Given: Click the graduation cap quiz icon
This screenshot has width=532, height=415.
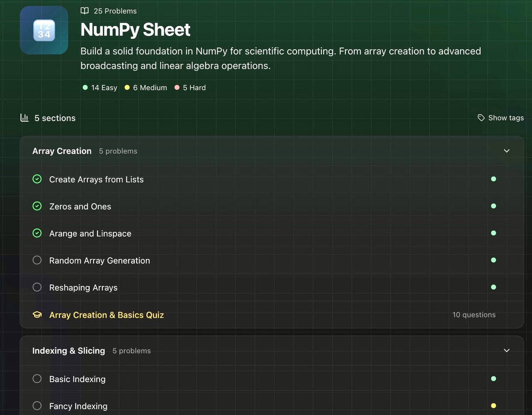Looking at the screenshot, I should (37, 315).
